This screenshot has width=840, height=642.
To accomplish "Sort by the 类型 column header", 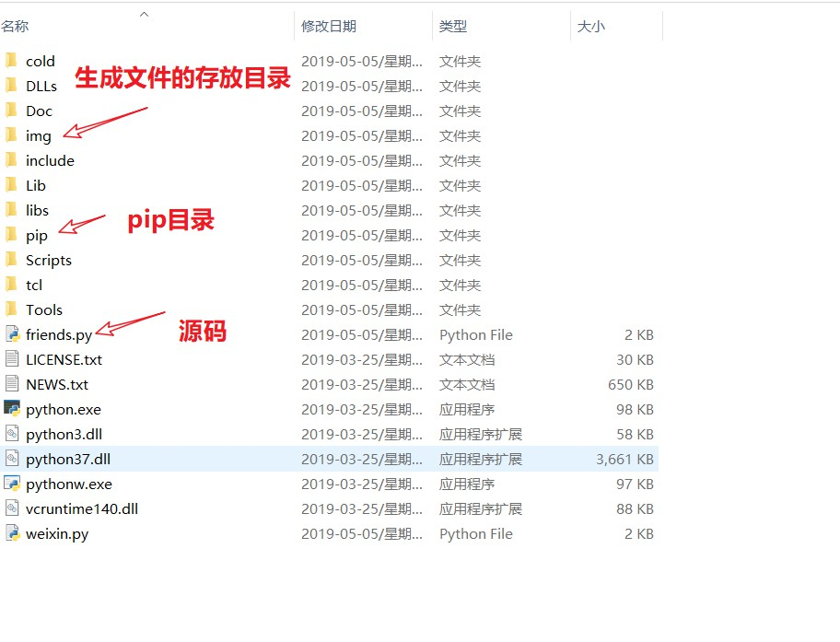I will click(452, 27).
